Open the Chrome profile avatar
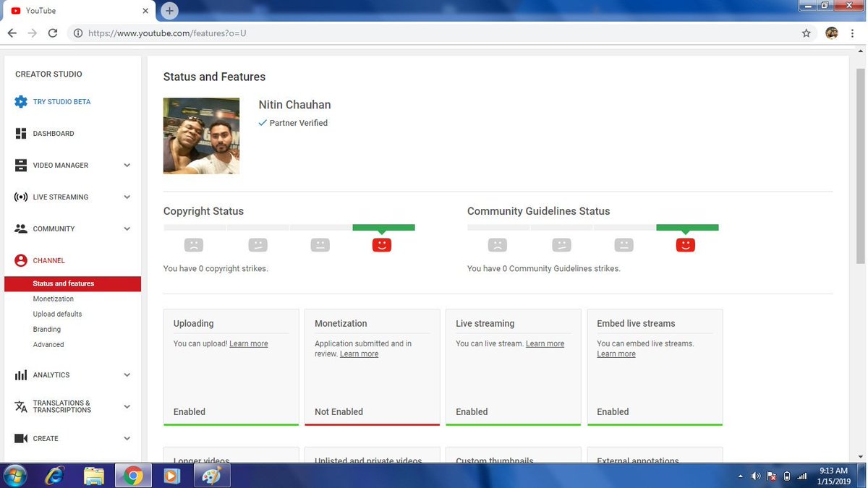The width and height of the screenshot is (868, 488). [832, 33]
